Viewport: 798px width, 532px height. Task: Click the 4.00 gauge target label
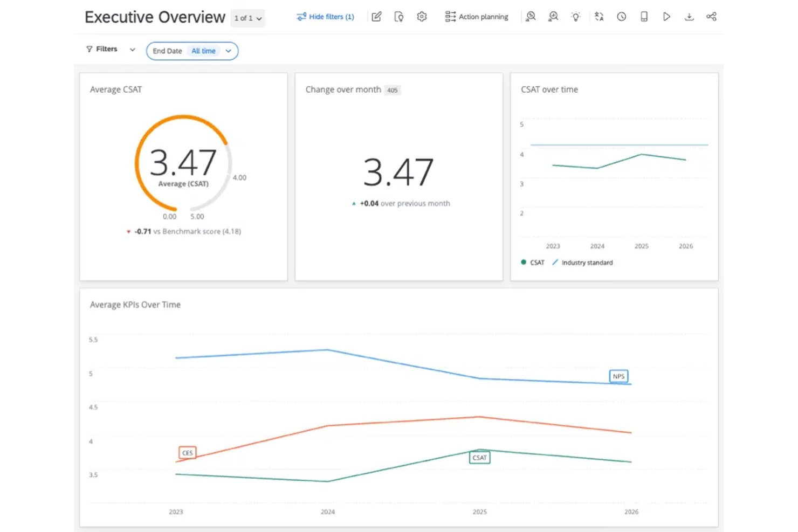click(x=239, y=177)
